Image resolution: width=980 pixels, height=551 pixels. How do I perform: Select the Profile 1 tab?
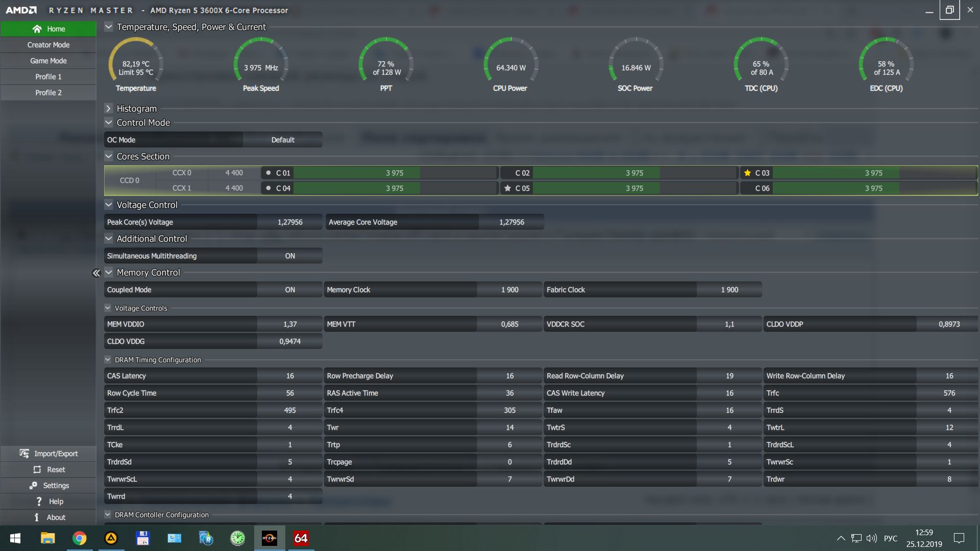[48, 77]
